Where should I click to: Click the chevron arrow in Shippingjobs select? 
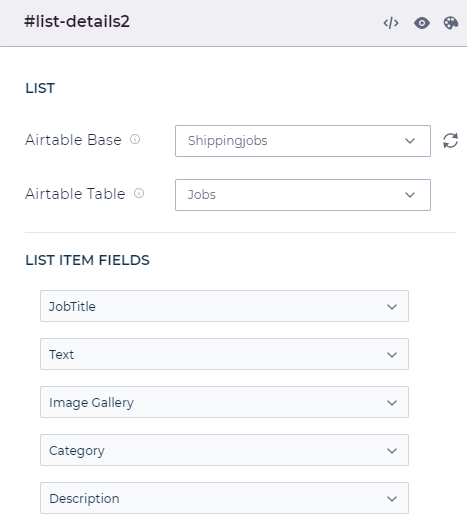tap(410, 141)
